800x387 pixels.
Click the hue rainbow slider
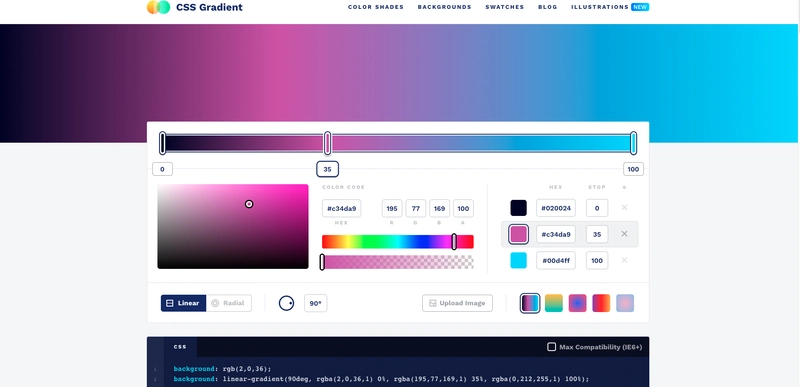pyautogui.click(x=397, y=242)
